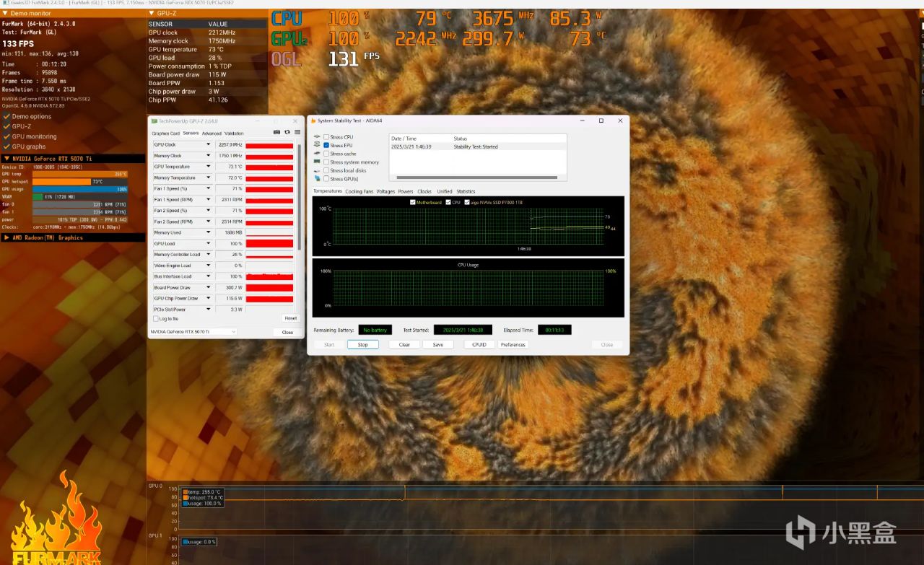Click the CPU chip icon beside Stress CPU
Image resolution: width=924 pixels, height=565 pixels.
(x=317, y=136)
